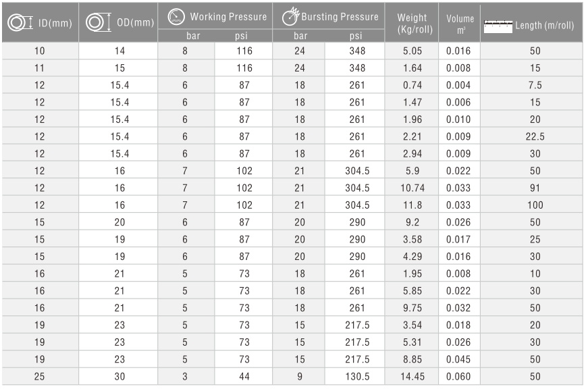This screenshot has width=588, height=389.
Task: Select the 14.45 weight cell
Action: click(x=412, y=376)
